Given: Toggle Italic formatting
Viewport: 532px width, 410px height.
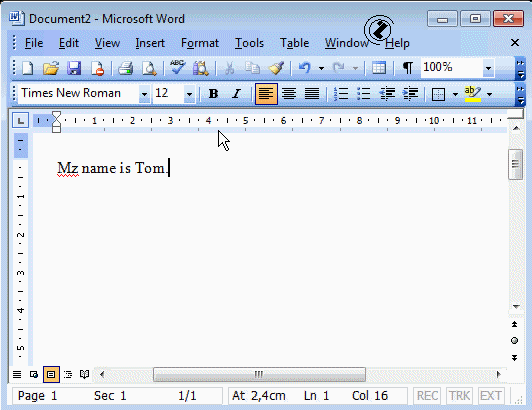Looking at the screenshot, I should (236, 94).
